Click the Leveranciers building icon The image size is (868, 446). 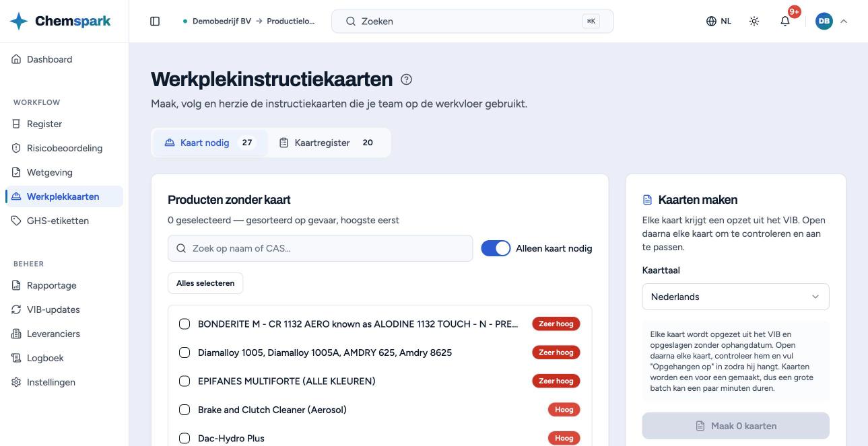tap(16, 334)
